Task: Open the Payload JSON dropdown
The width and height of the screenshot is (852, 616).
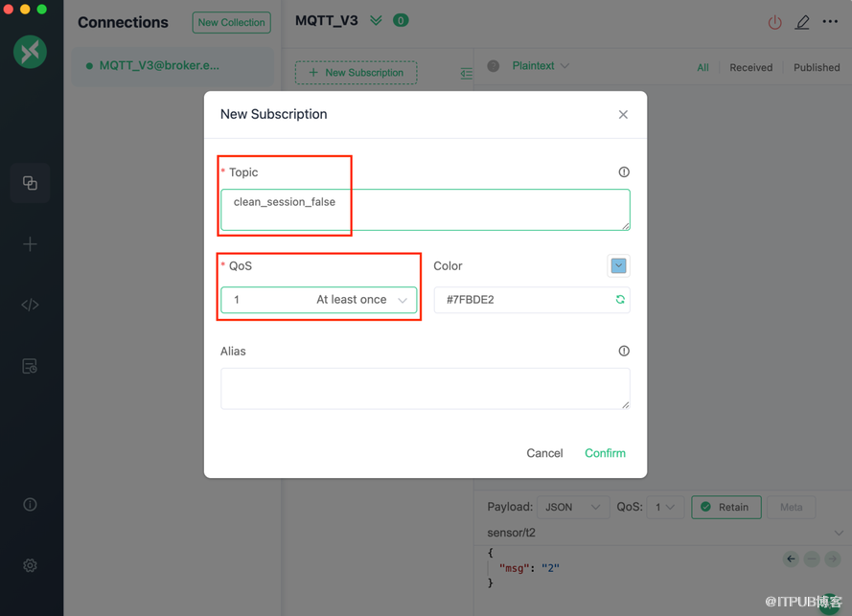Action: (571, 507)
